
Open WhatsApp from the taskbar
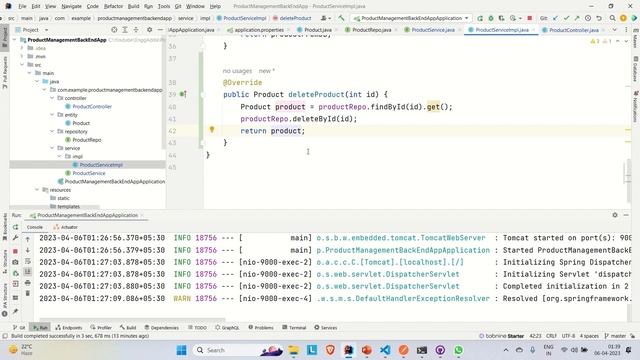459,350
